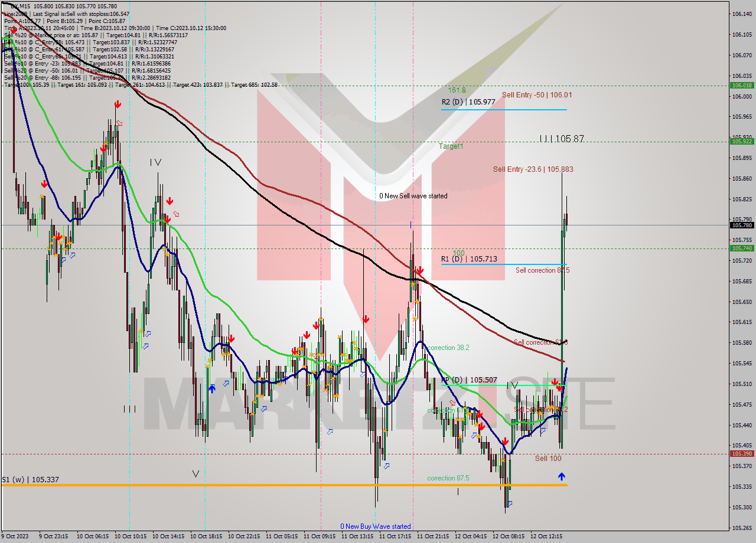Screen dimensions: 756x543
Task: Click the green 106.018 price tag on axis
Action: pos(742,85)
